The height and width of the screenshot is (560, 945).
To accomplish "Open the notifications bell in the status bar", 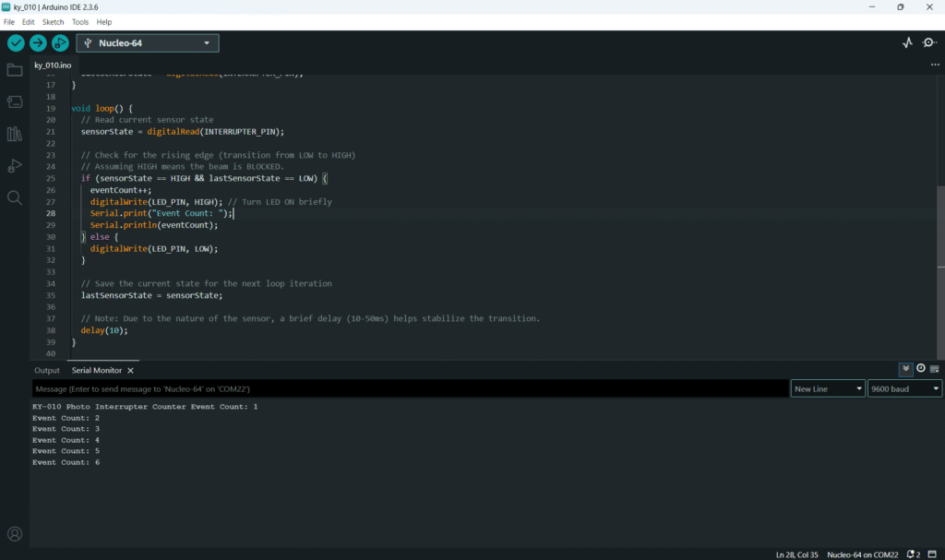I will pos(912,554).
